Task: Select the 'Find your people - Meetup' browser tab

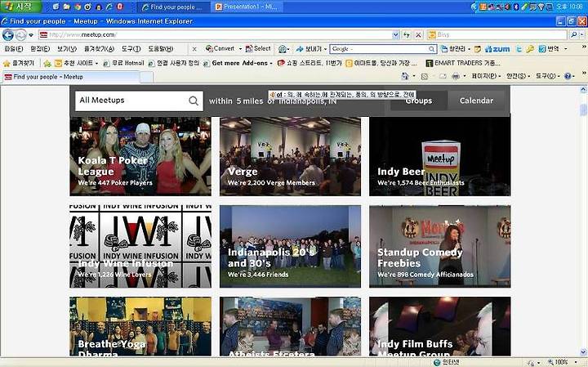Action: point(71,77)
